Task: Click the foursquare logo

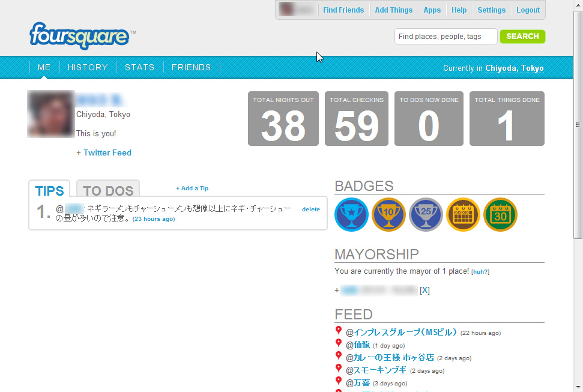Action: [80, 36]
